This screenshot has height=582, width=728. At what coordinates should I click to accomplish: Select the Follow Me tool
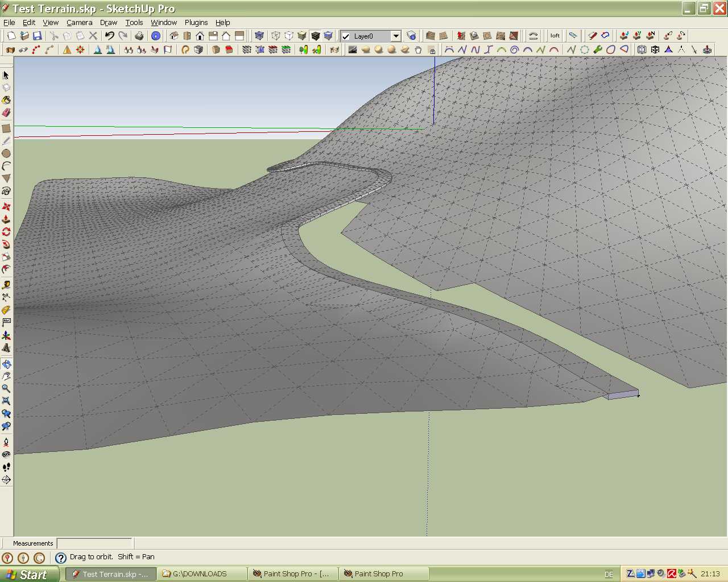(6, 244)
